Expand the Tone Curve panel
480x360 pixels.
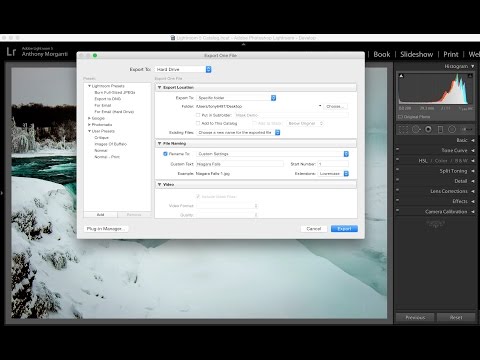pos(472,151)
